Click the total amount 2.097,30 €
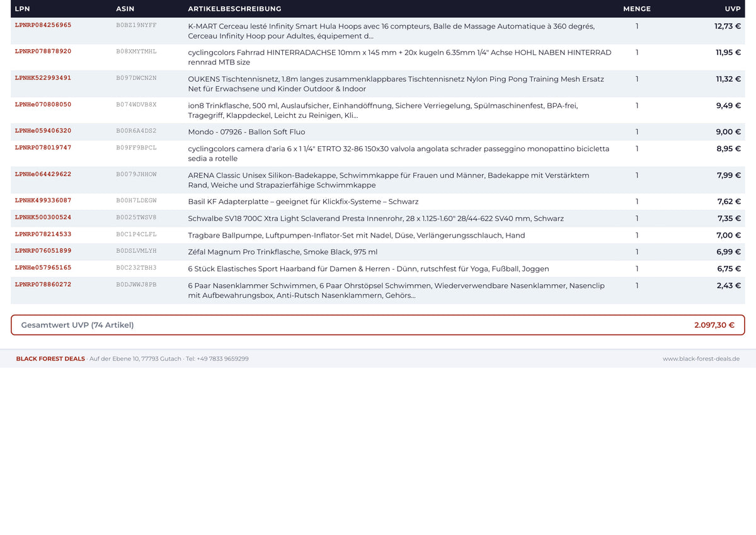 pyautogui.click(x=714, y=325)
